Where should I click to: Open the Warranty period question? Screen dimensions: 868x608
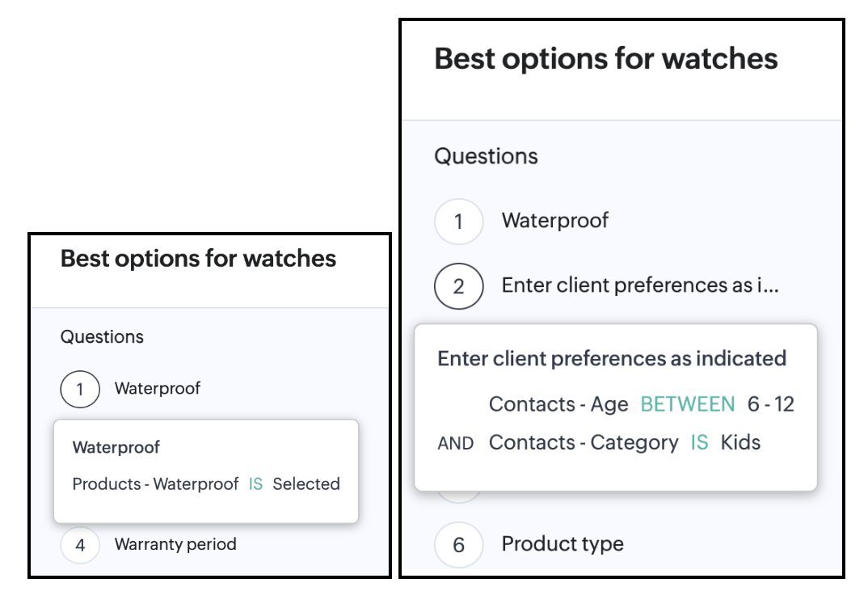(175, 544)
